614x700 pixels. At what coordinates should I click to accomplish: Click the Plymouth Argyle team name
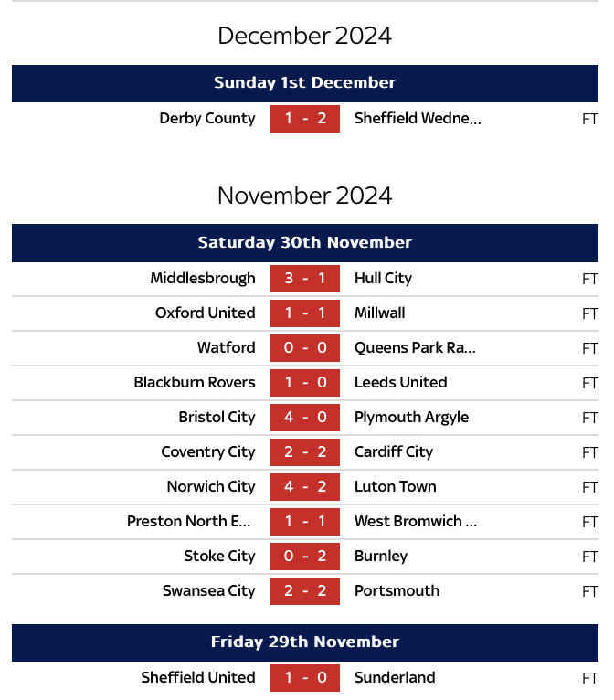click(411, 418)
